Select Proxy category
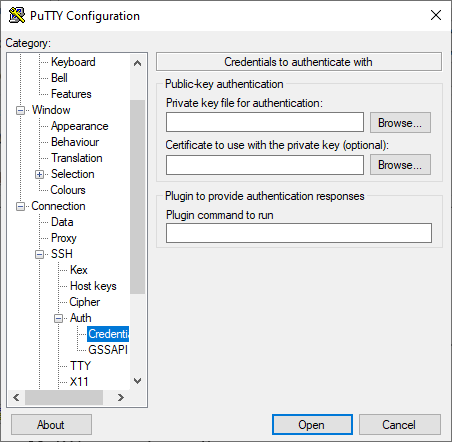Viewport: 452px width, 442px height. 64,238
